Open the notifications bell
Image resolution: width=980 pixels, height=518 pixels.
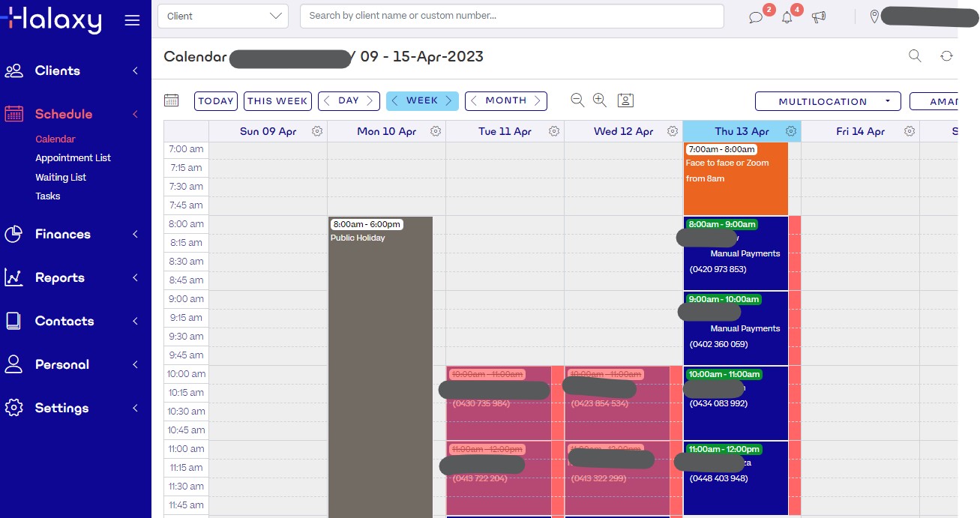coord(787,17)
